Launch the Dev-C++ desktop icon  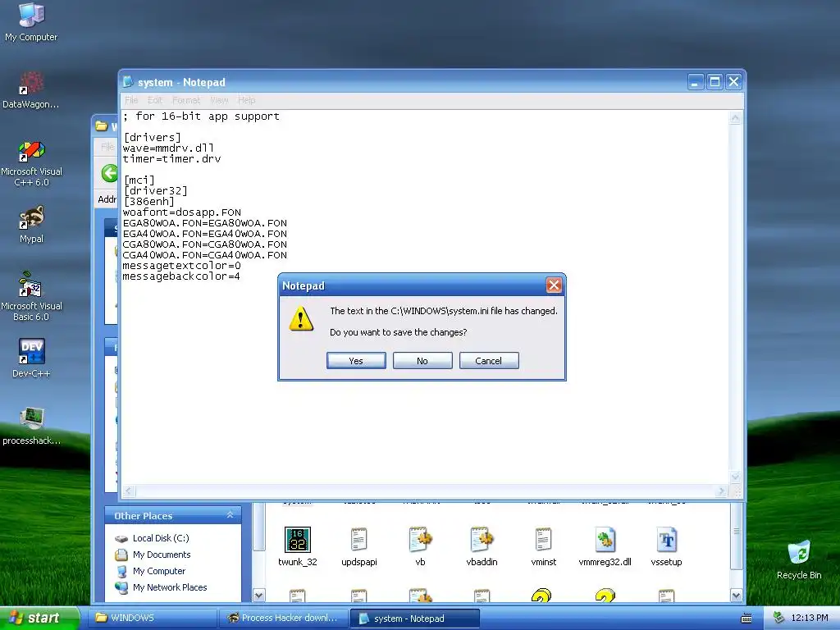(31, 358)
